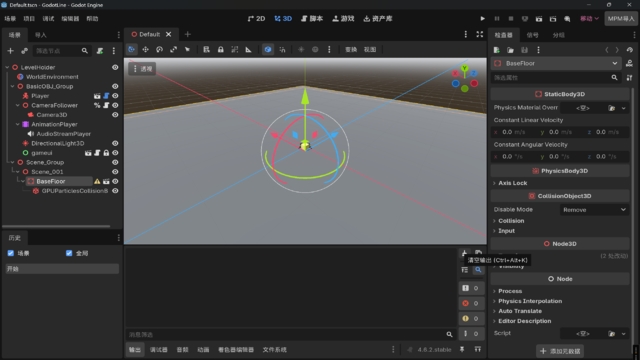Screen dimensions: 640x360
Task: Collapse the CameraFollower tree node
Action: tap(18, 105)
